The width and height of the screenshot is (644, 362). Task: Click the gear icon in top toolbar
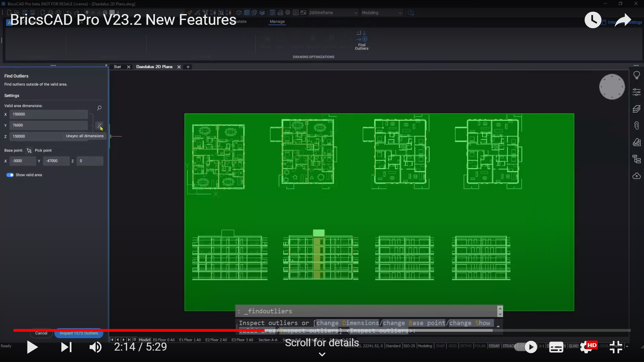point(288,13)
